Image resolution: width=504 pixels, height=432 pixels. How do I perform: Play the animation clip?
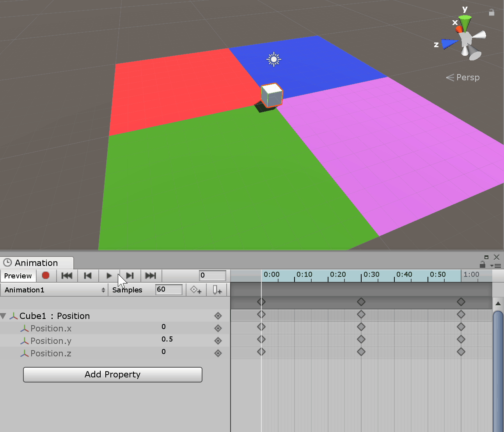click(x=109, y=276)
